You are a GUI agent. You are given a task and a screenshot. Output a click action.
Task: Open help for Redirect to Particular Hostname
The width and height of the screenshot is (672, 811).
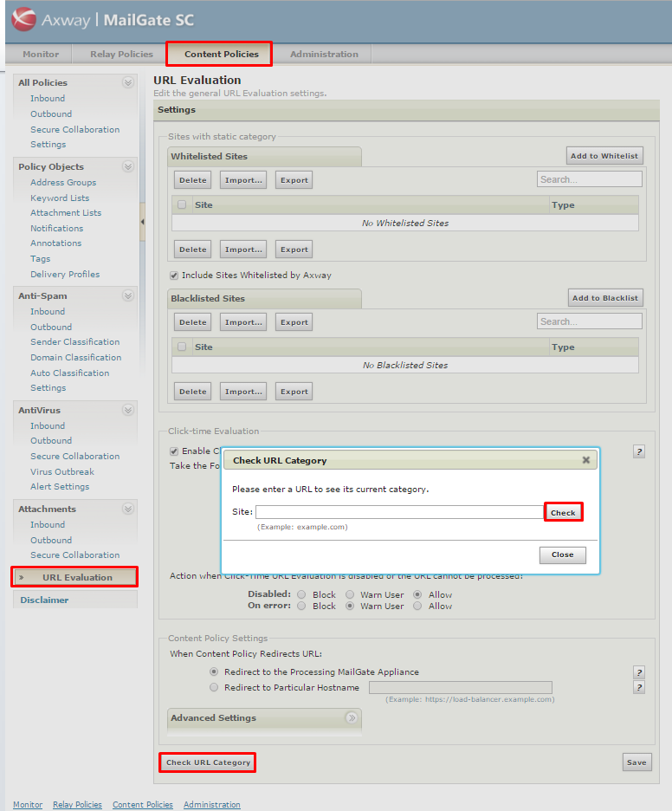pyautogui.click(x=639, y=687)
